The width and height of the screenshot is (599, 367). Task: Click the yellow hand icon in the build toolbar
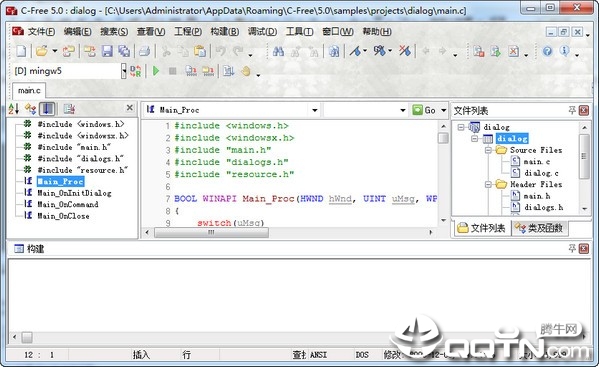coord(246,71)
